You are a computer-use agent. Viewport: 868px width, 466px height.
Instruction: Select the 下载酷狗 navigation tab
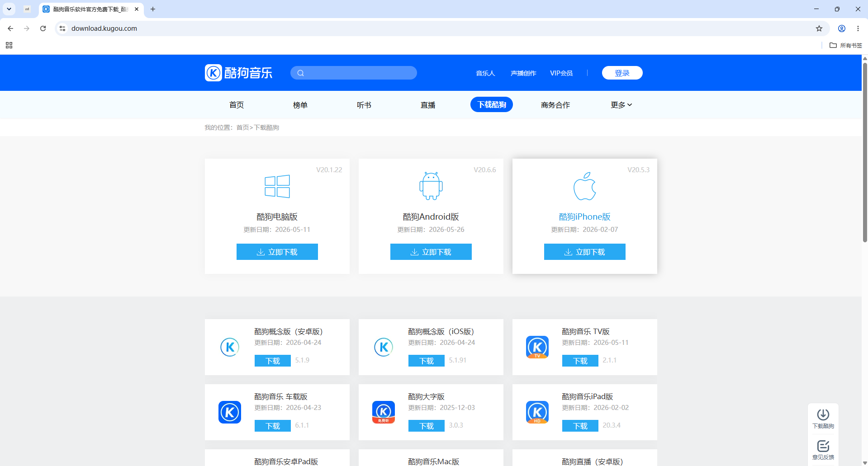pos(492,104)
